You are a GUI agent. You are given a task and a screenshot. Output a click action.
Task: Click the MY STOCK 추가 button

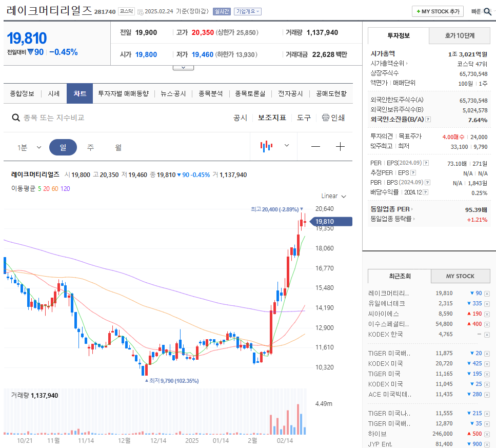(438, 11)
